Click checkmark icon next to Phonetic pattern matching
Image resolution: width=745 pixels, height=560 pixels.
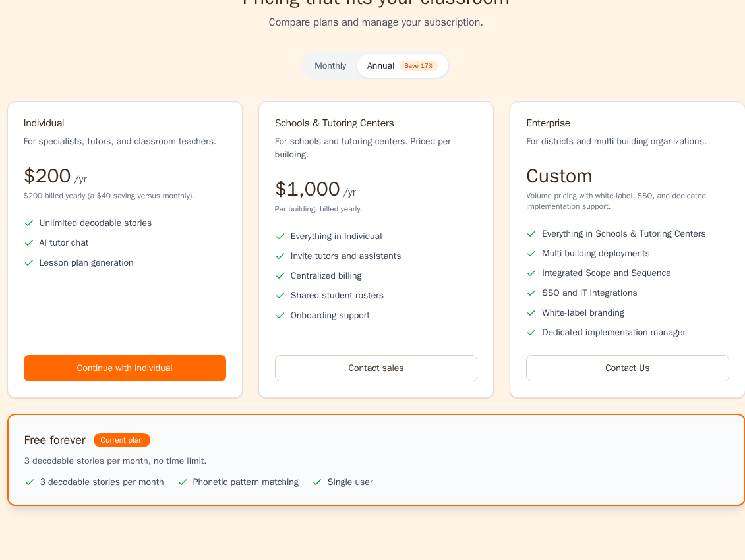point(183,482)
